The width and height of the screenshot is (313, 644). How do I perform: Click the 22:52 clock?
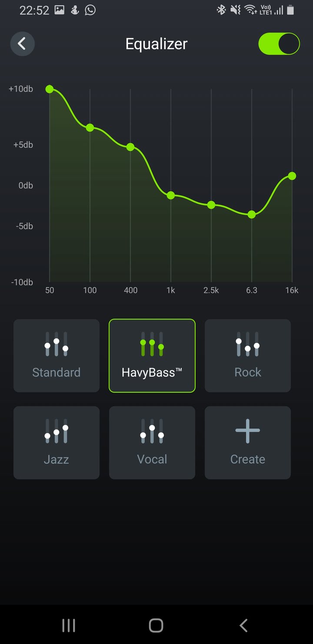click(34, 10)
